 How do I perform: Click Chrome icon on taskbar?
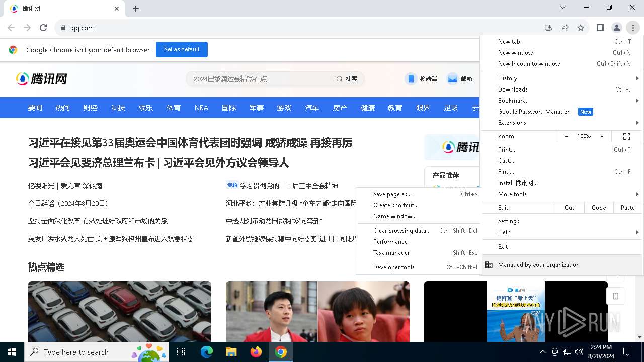[281, 352]
